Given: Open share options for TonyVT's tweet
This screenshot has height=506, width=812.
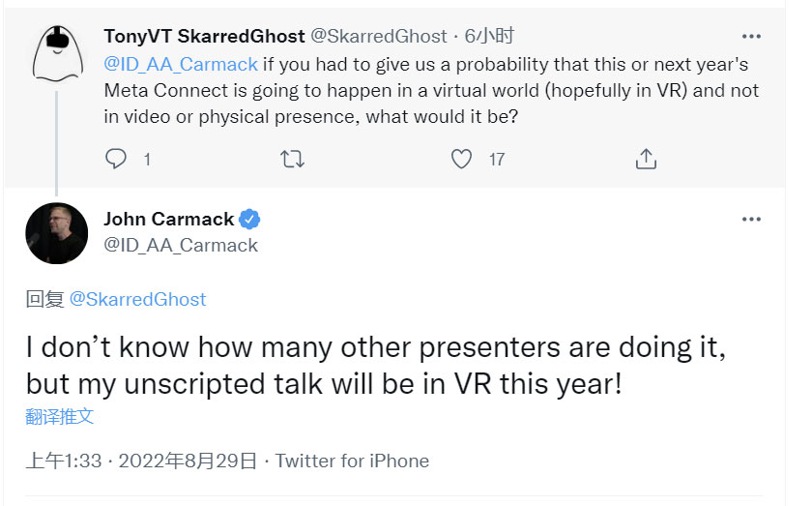Looking at the screenshot, I should click(x=646, y=159).
